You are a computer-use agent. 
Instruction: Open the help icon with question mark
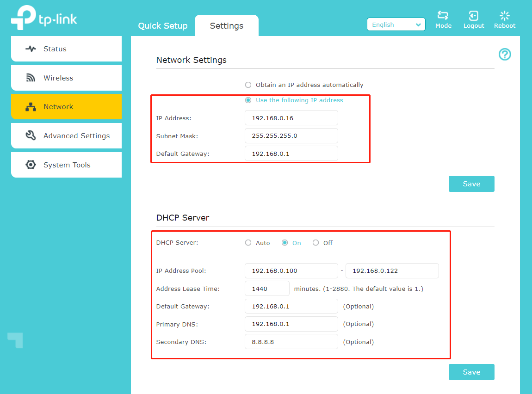(x=505, y=55)
